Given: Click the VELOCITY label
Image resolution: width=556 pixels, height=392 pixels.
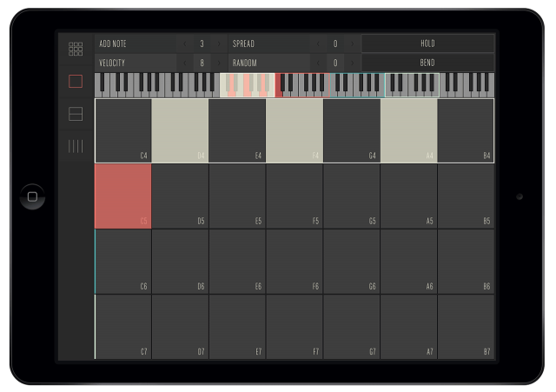Looking at the screenshot, I should pos(112,63).
